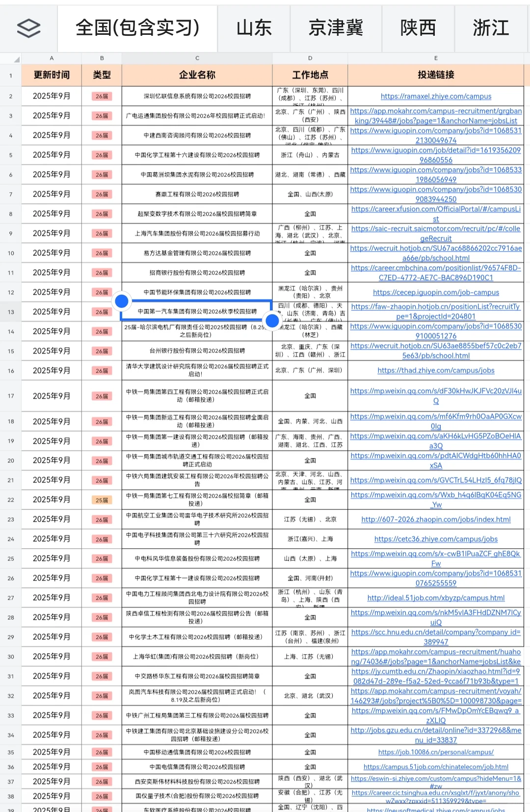Click the 25届 tag in row 22
This screenshot has width=530, height=812.
click(x=102, y=500)
